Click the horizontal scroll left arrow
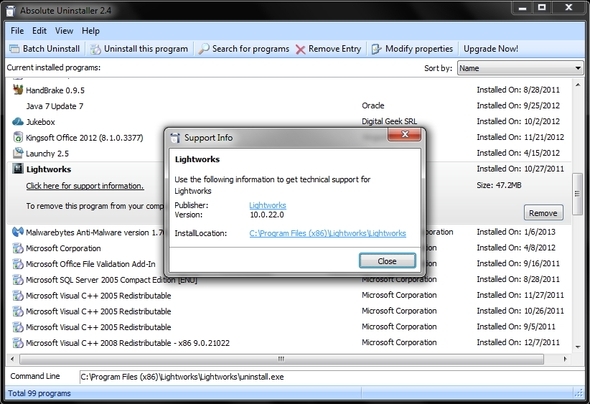This screenshot has height=404, width=590. click(x=12, y=359)
